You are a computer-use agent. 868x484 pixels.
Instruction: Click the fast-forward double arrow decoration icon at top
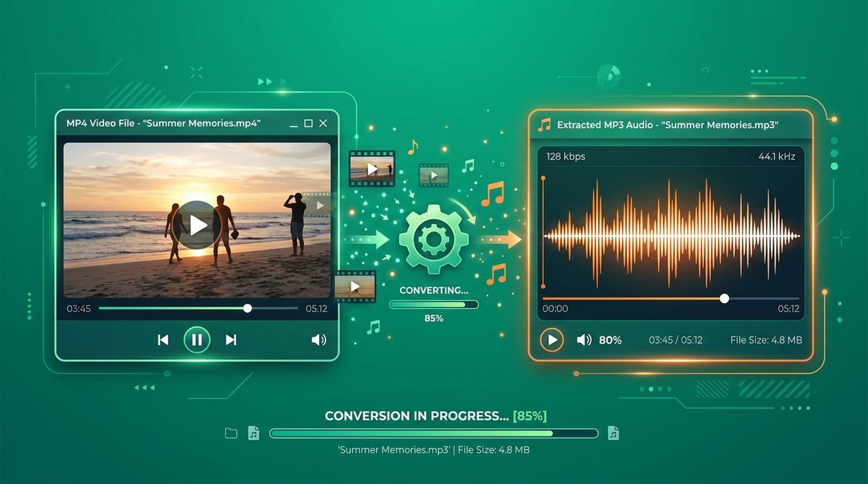point(265,82)
